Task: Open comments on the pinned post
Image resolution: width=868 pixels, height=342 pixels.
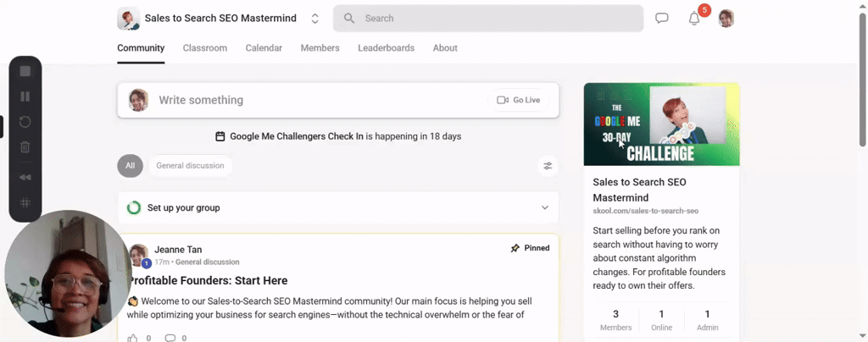Action: [x=170, y=338]
